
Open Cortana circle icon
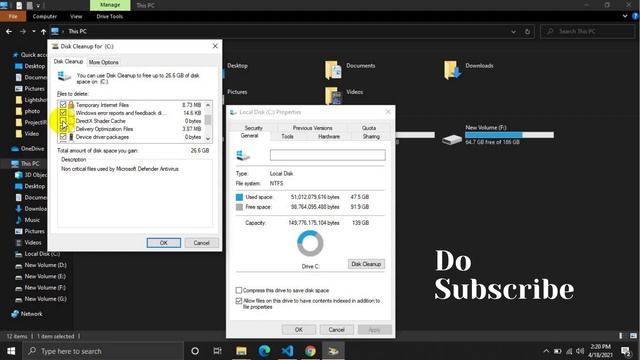click(195, 351)
